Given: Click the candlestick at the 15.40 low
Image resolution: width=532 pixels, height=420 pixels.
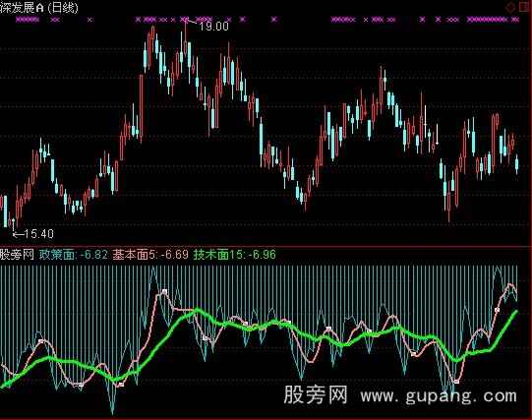Looking at the screenshot, I should tap(13, 224).
